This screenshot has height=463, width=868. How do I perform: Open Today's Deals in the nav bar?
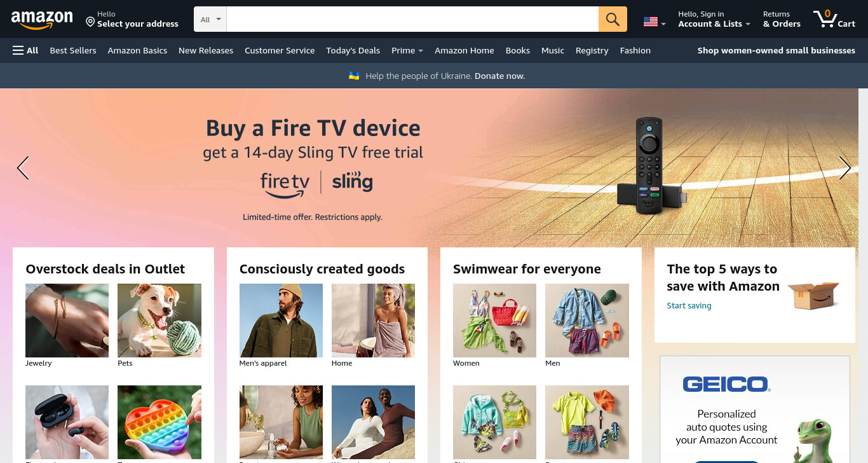(353, 50)
